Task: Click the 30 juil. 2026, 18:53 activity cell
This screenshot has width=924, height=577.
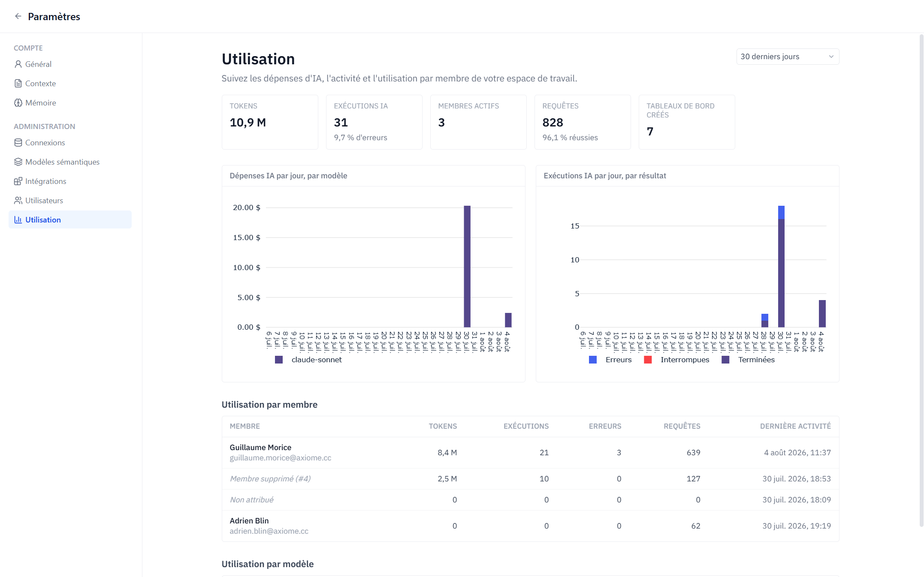Action: [x=797, y=479]
